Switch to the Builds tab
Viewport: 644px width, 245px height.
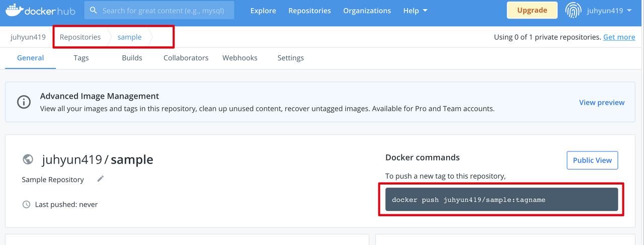click(x=132, y=58)
